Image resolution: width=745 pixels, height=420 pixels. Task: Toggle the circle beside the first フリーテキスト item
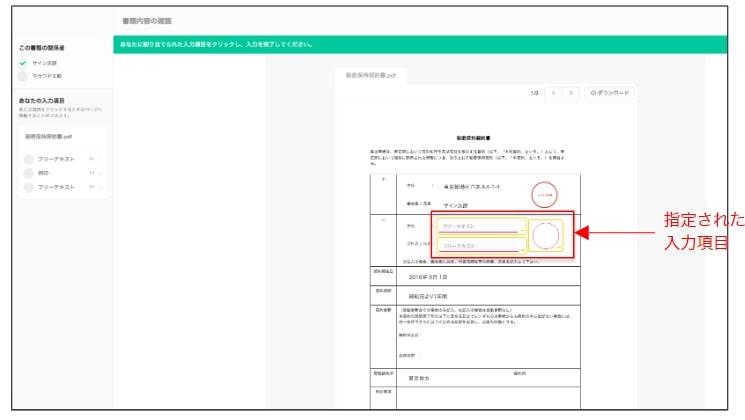[29, 159]
